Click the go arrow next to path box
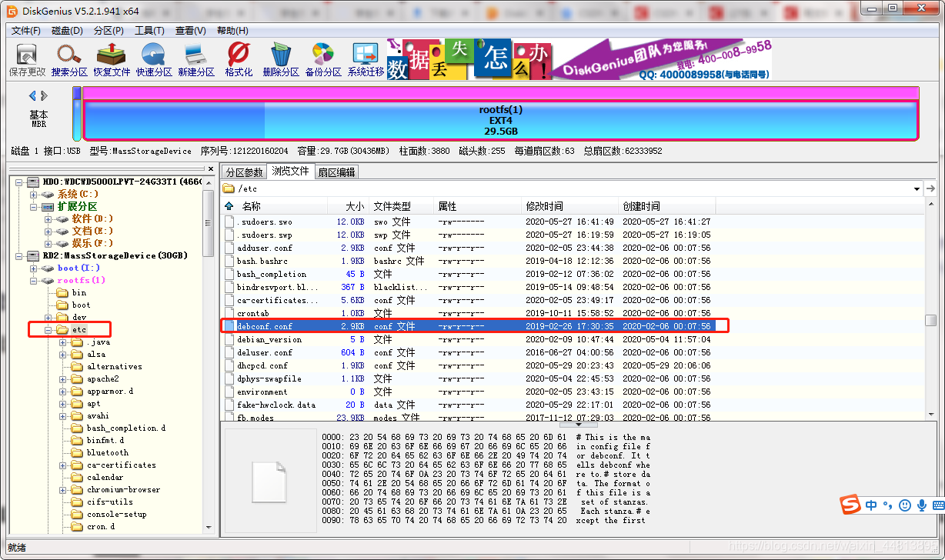Viewport: 945px width, 560px height. 931,188
